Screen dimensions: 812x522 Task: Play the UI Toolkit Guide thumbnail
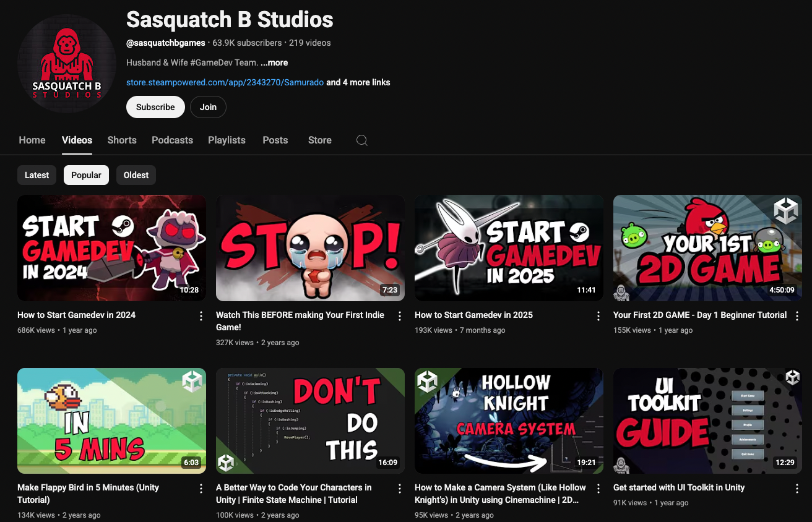pos(707,421)
